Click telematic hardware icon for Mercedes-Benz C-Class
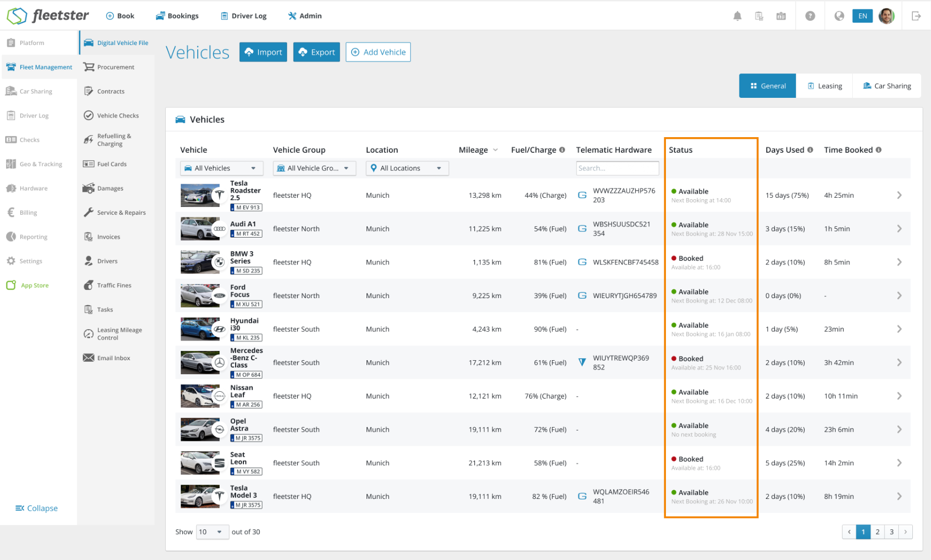The height and width of the screenshot is (560, 931). tap(582, 362)
